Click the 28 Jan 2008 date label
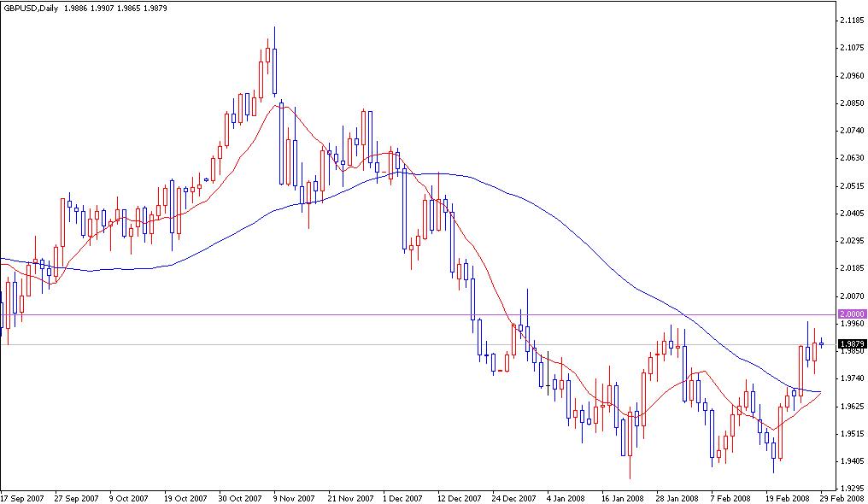This screenshot has height=504, width=868. coord(677,499)
